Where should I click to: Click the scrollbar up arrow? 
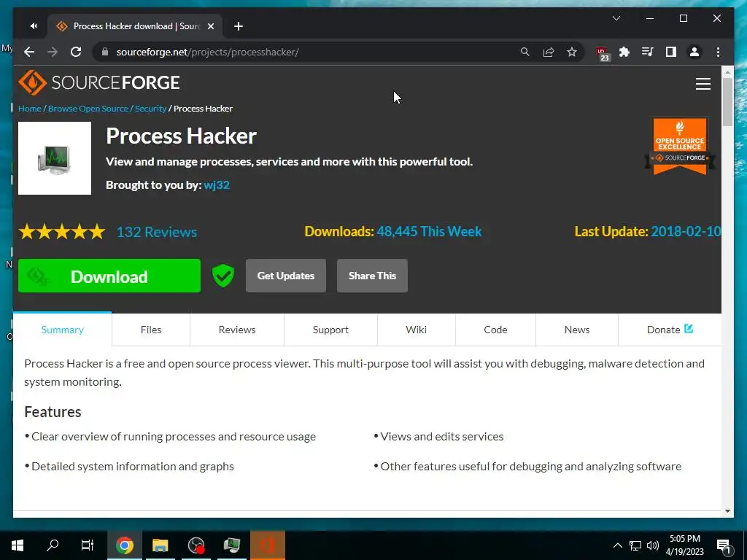click(727, 72)
